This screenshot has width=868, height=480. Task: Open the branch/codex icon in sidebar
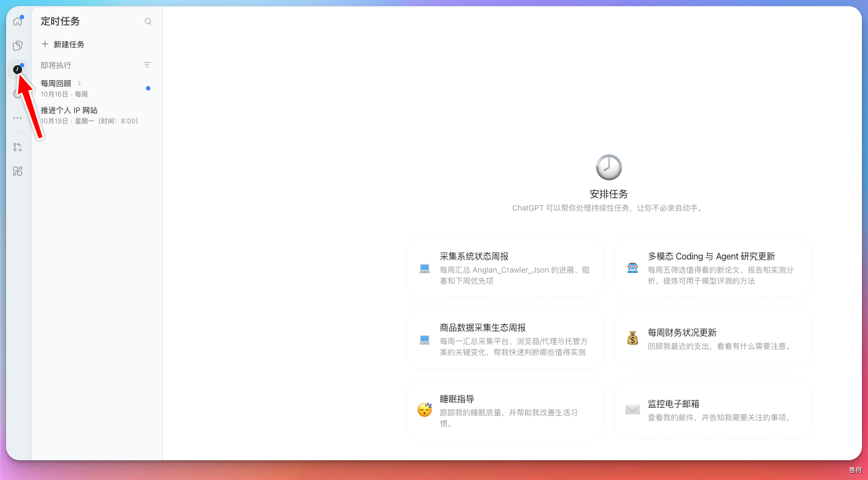18,147
